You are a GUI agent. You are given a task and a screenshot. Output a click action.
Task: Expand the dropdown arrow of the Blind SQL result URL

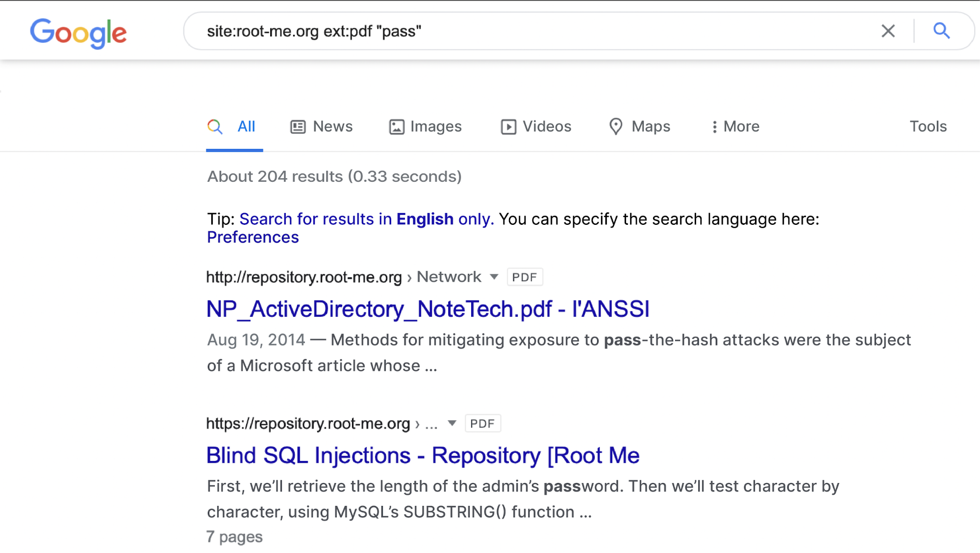click(x=452, y=423)
